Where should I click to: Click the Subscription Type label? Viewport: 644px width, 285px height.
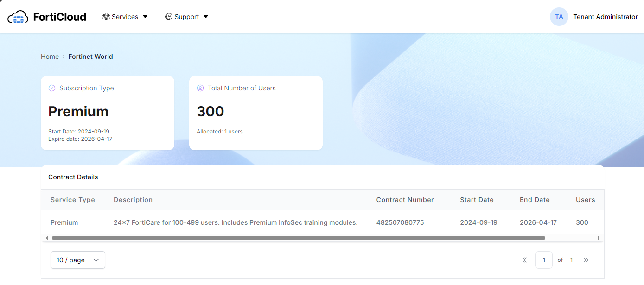point(87,88)
